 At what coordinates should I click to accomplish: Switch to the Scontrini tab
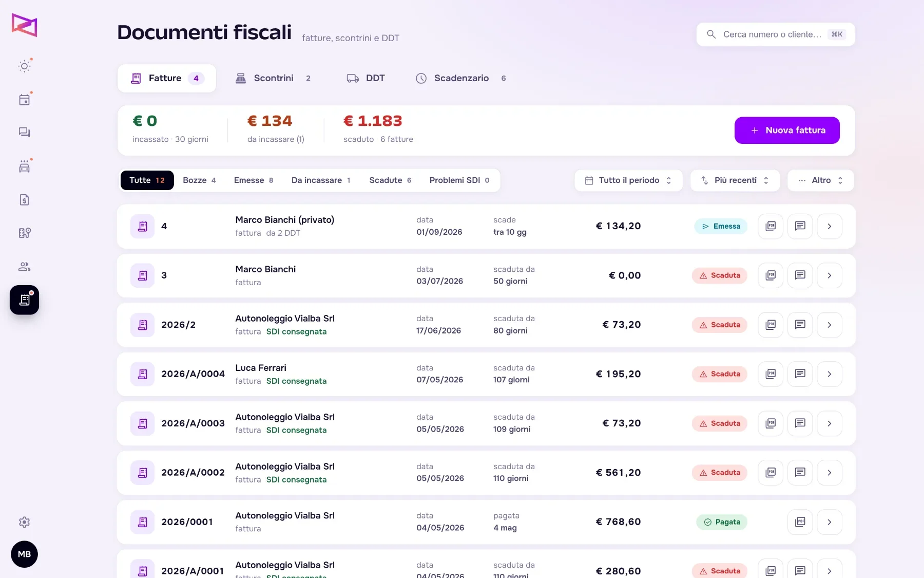coord(273,79)
